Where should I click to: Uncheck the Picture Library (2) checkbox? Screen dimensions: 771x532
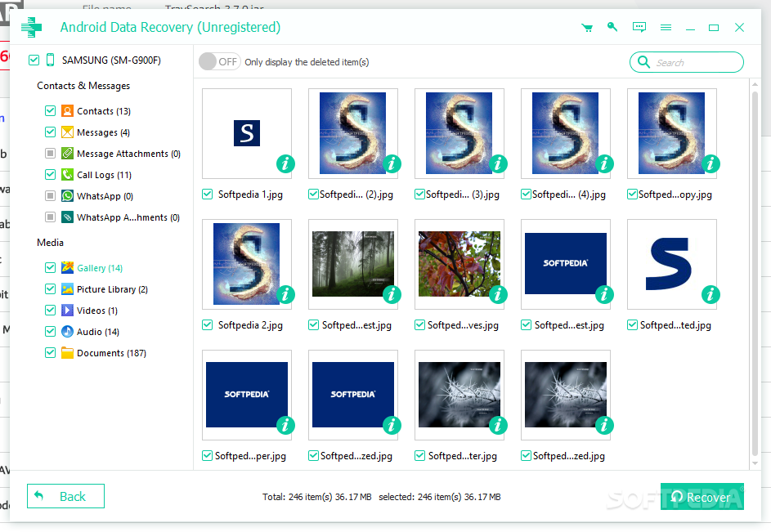pos(50,288)
